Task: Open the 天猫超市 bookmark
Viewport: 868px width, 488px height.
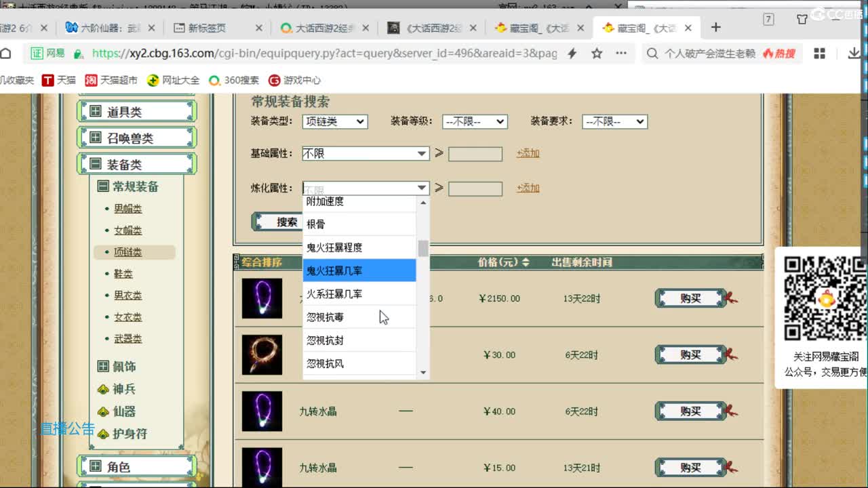Action: pyautogui.click(x=111, y=80)
